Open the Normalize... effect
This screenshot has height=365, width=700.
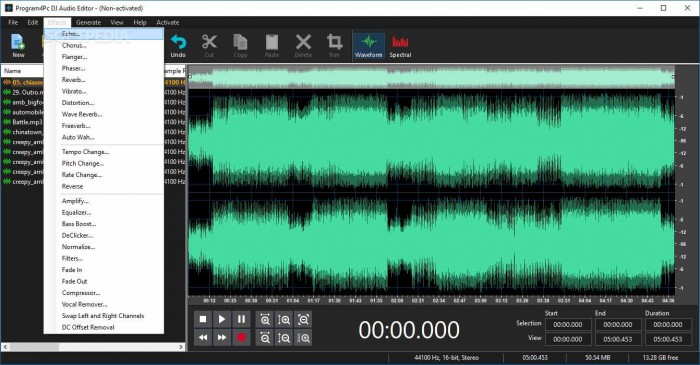[x=104, y=247]
